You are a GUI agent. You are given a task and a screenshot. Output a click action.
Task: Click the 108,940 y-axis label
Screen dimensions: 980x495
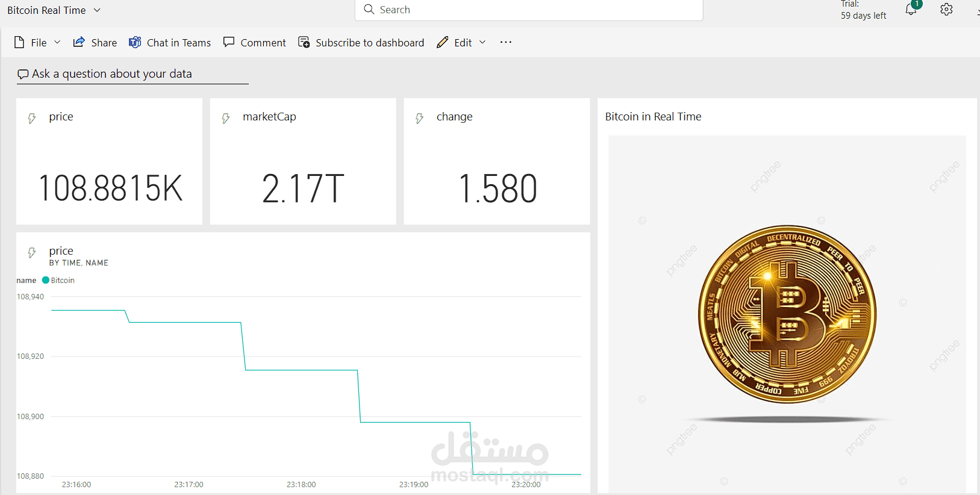pos(30,296)
